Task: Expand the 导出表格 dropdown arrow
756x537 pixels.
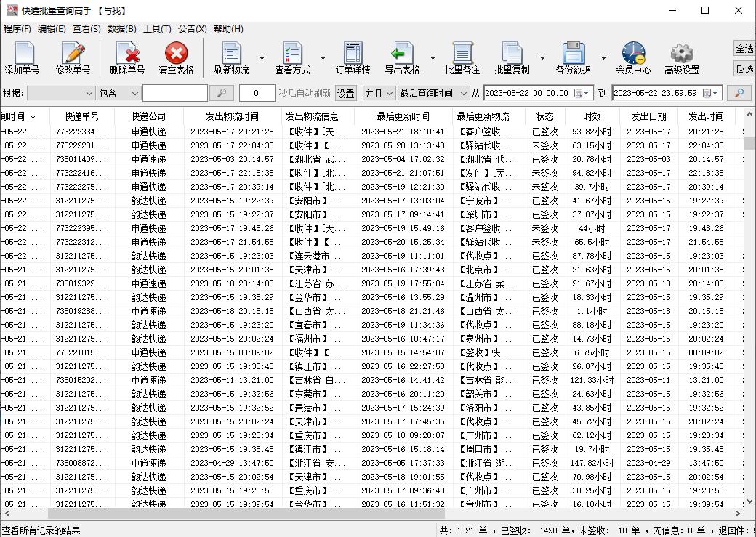Action: point(433,58)
